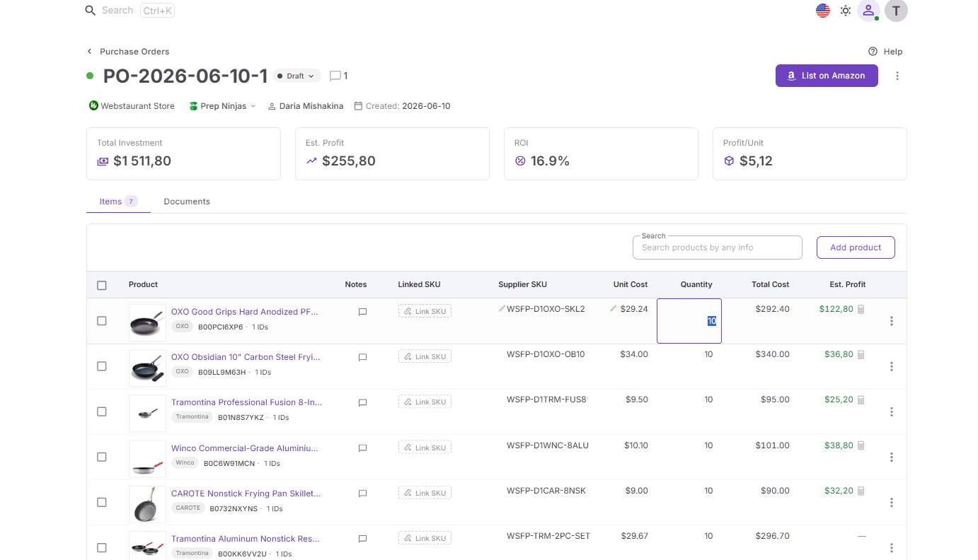Click the List on Amazon button
Image resolution: width=978 pixels, height=560 pixels.
click(827, 76)
